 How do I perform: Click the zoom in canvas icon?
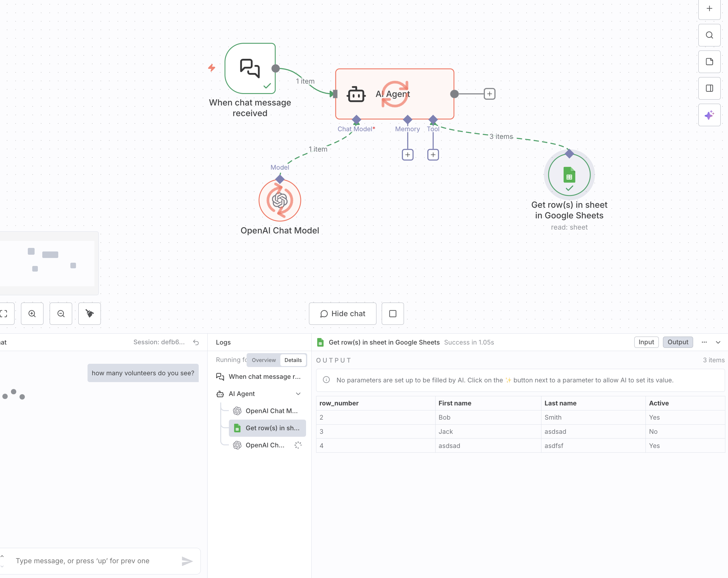coord(32,314)
